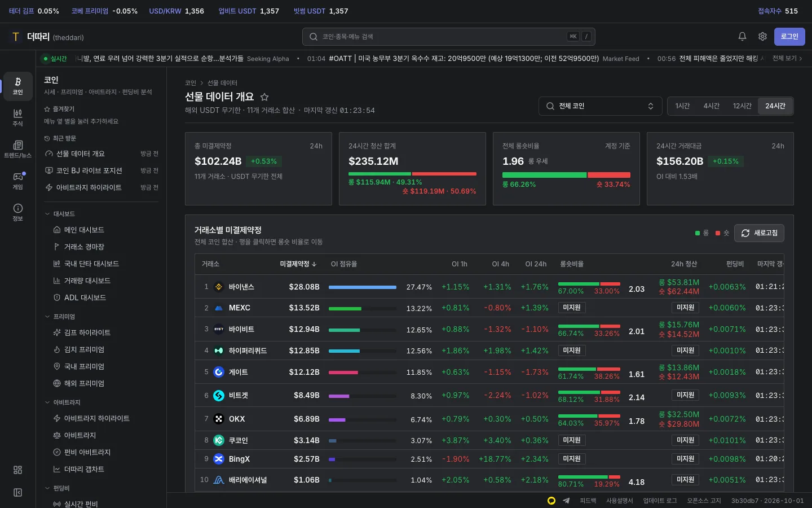Click the 새로고침 refresh button

click(759, 233)
